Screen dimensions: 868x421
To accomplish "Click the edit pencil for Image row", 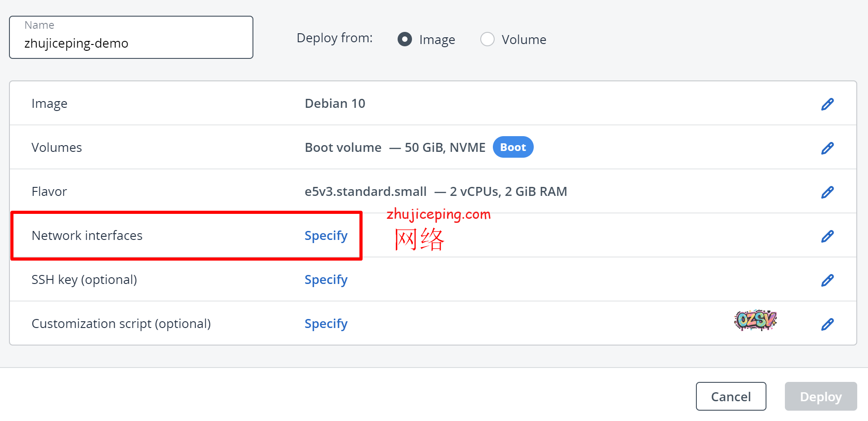I will point(827,104).
